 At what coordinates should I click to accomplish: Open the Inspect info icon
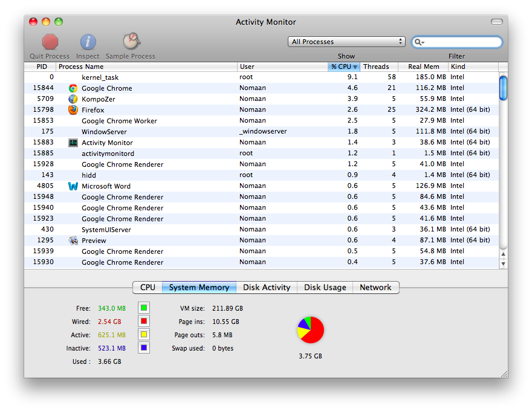tap(88, 42)
